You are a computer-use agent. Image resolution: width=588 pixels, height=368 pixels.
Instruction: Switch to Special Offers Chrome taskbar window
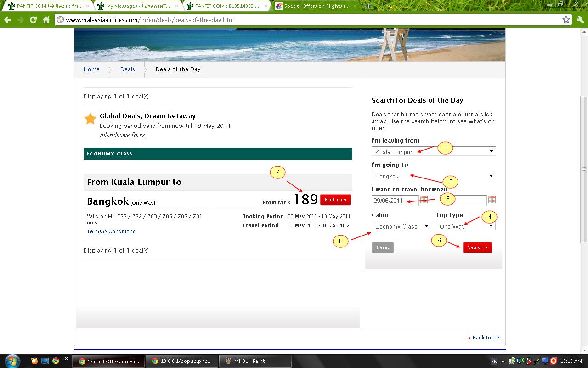pyautogui.click(x=109, y=361)
